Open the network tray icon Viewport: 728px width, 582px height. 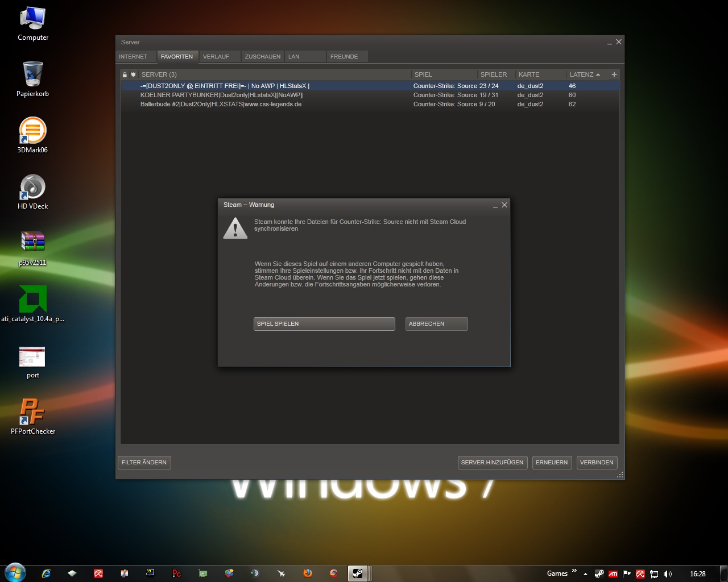pyautogui.click(x=654, y=574)
